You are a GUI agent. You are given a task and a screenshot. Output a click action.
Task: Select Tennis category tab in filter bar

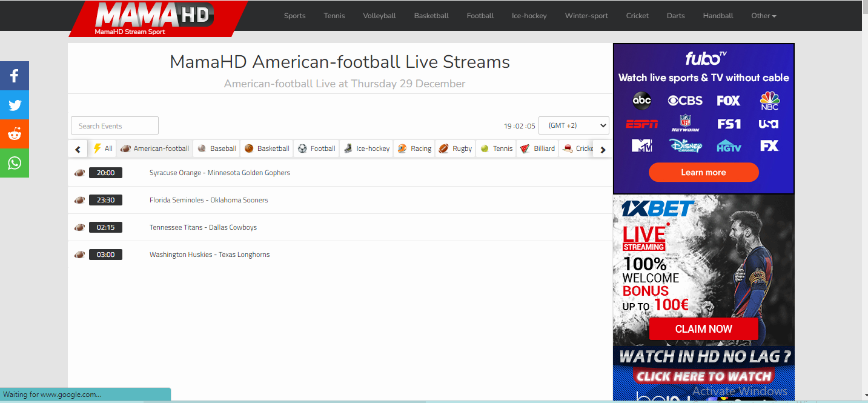click(496, 148)
